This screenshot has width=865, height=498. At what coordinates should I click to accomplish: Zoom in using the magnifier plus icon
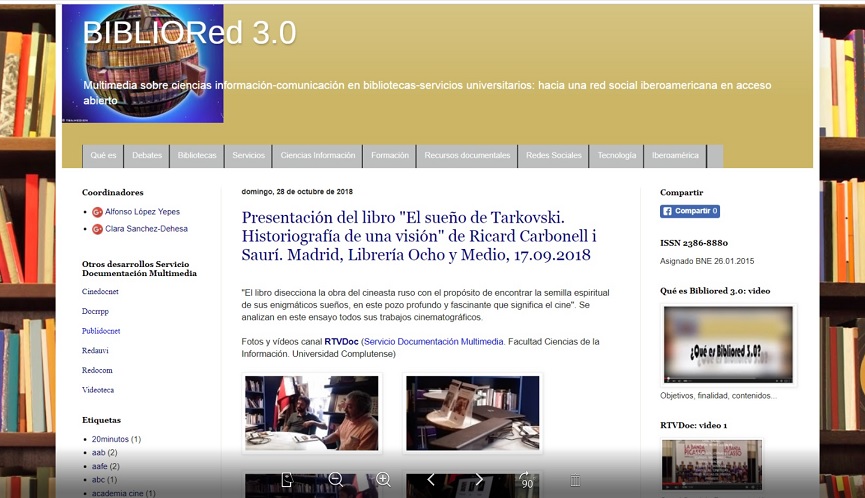(x=383, y=479)
